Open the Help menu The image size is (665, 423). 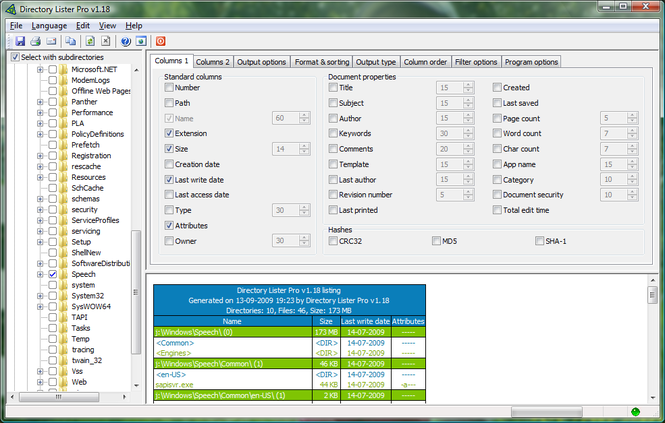(134, 26)
